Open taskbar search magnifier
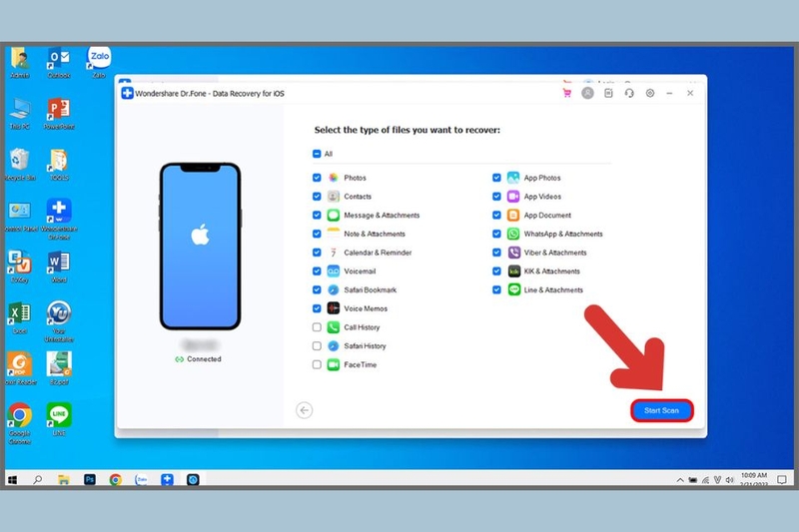The width and height of the screenshot is (799, 532). tap(37, 479)
